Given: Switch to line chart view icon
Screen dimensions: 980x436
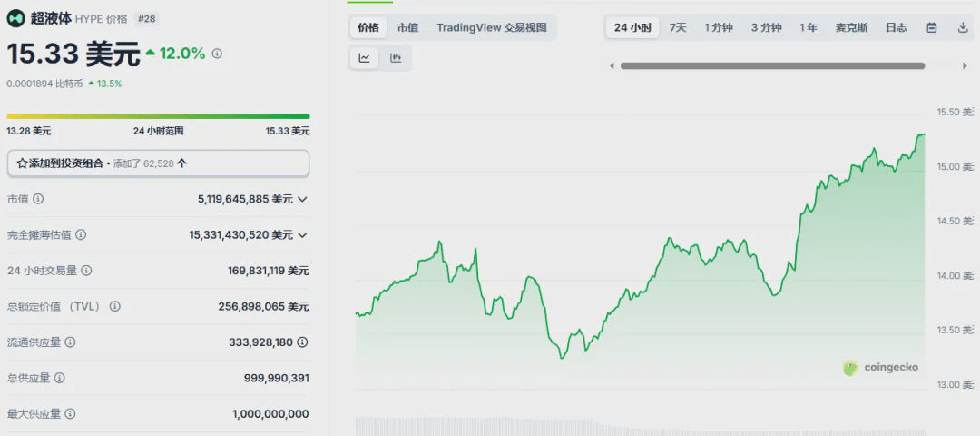Looking at the screenshot, I should click(365, 58).
